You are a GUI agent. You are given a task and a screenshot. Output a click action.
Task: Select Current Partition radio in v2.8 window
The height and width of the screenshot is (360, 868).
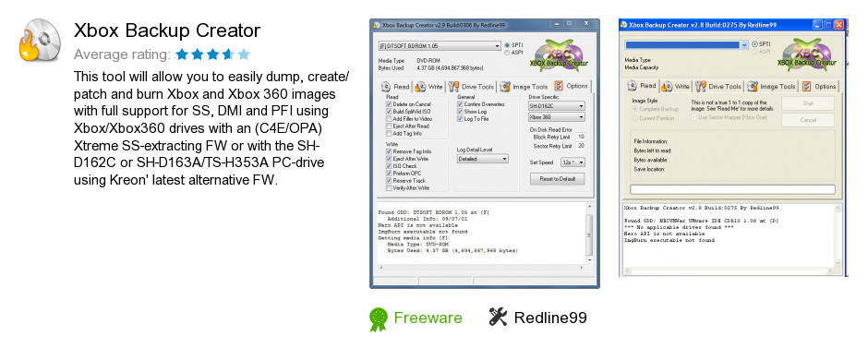634,118
